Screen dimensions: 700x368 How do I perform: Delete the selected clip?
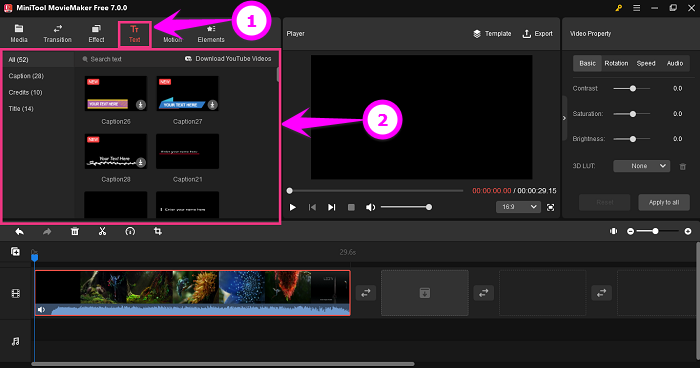(75, 231)
